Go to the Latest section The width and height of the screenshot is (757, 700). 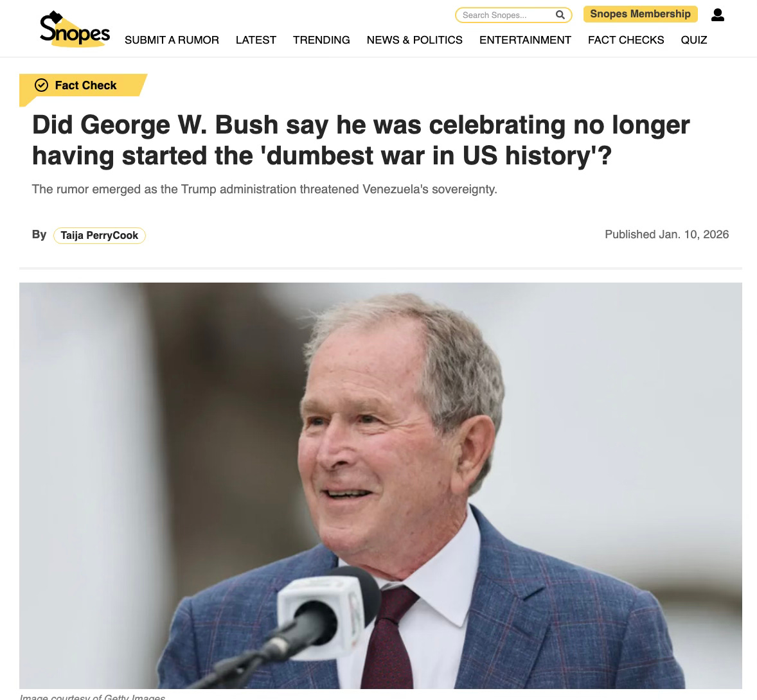(256, 40)
